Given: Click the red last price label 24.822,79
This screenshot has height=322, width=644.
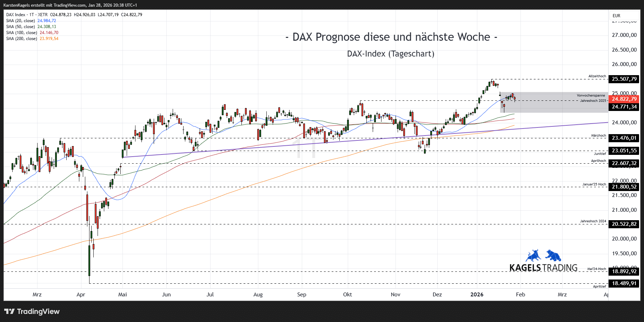Looking at the screenshot, I should click(x=624, y=99).
